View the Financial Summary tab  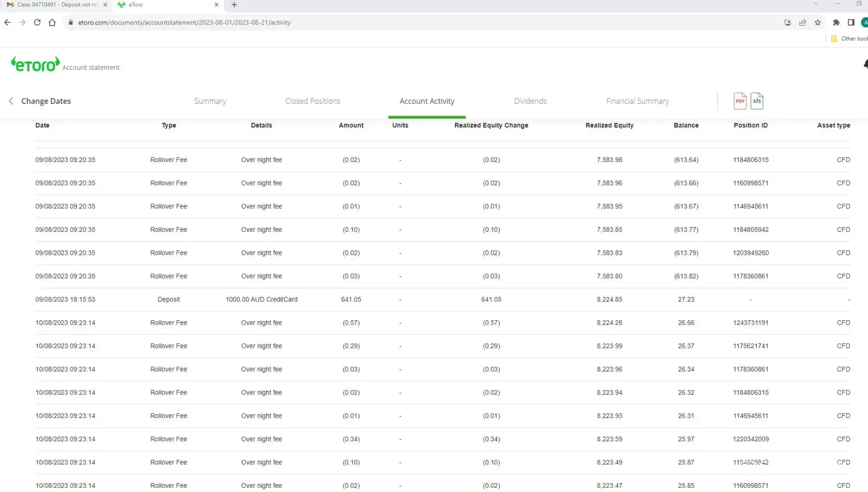click(637, 101)
